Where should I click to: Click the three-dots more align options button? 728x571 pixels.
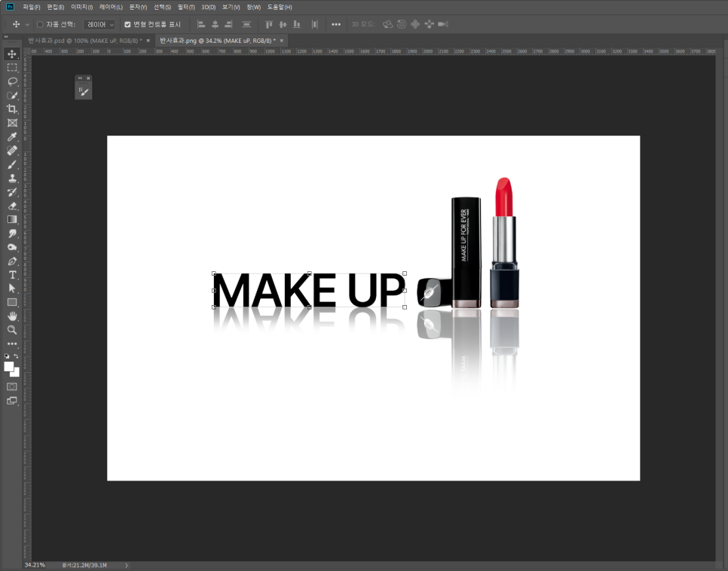[336, 24]
